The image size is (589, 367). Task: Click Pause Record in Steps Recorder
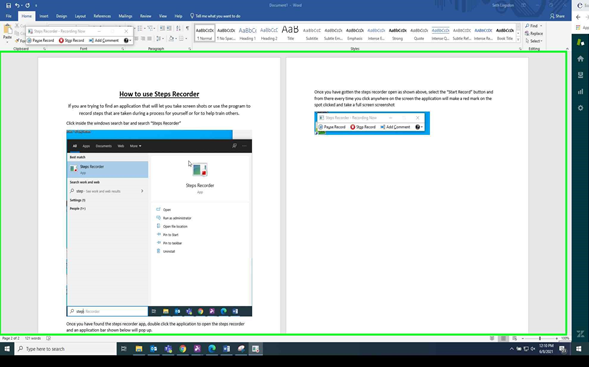(x=41, y=40)
